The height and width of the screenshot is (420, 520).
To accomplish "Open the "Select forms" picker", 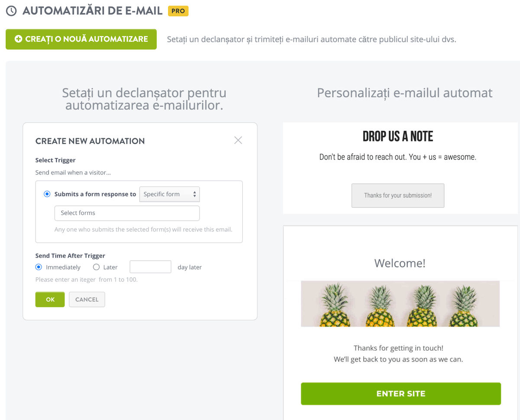I will pos(127,213).
